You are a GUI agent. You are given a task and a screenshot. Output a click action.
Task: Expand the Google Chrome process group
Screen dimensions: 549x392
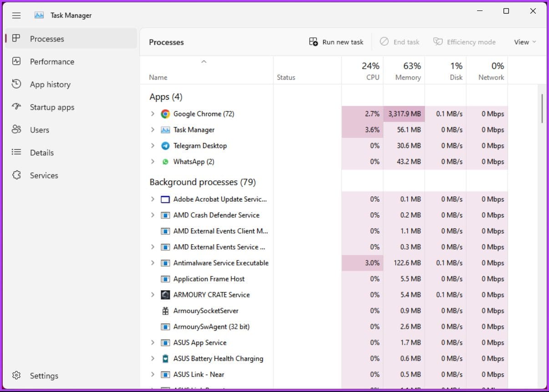[x=152, y=114]
